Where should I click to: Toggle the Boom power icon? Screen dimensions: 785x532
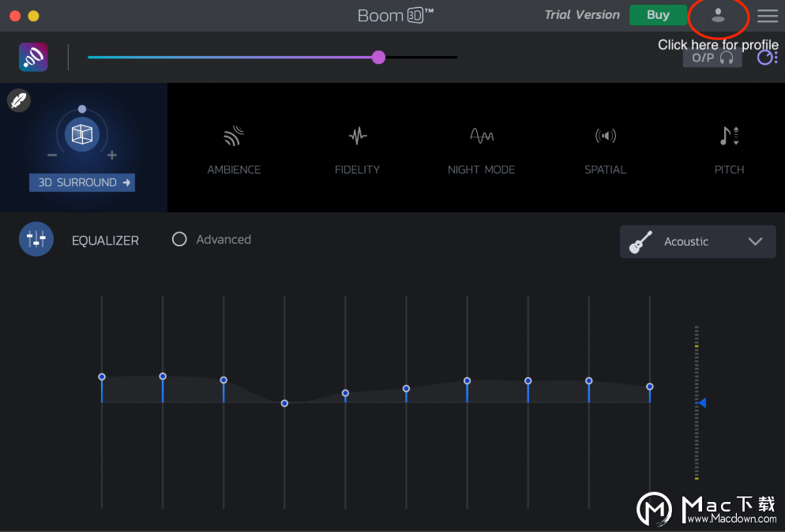(x=33, y=57)
